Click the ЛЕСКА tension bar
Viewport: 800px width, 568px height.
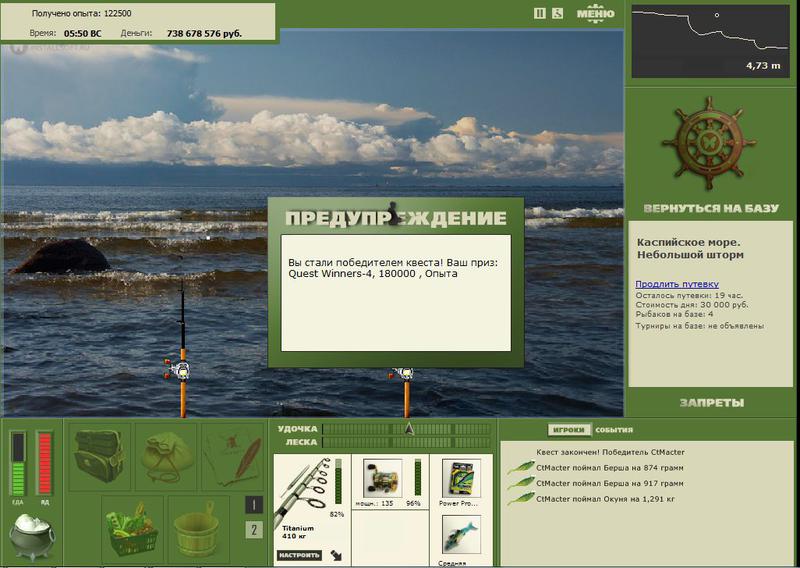[x=406, y=442]
